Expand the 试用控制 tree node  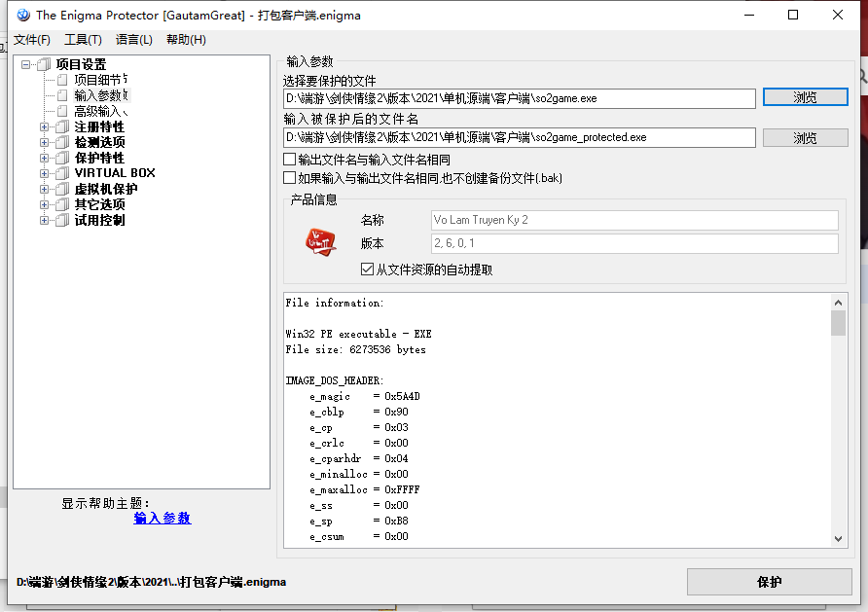click(x=45, y=220)
